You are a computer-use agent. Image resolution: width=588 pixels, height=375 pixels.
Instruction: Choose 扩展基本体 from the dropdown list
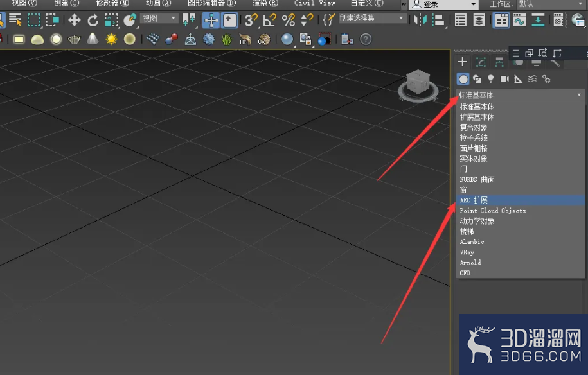coord(521,118)
